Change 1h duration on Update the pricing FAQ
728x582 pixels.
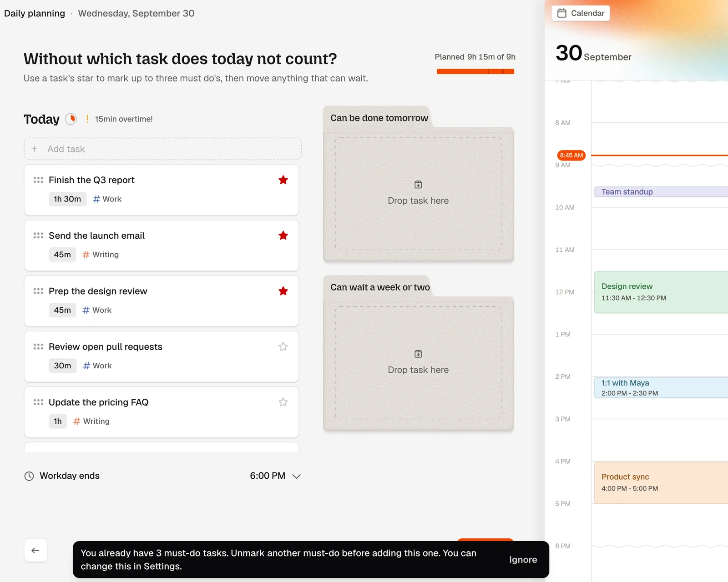[58, 421]
